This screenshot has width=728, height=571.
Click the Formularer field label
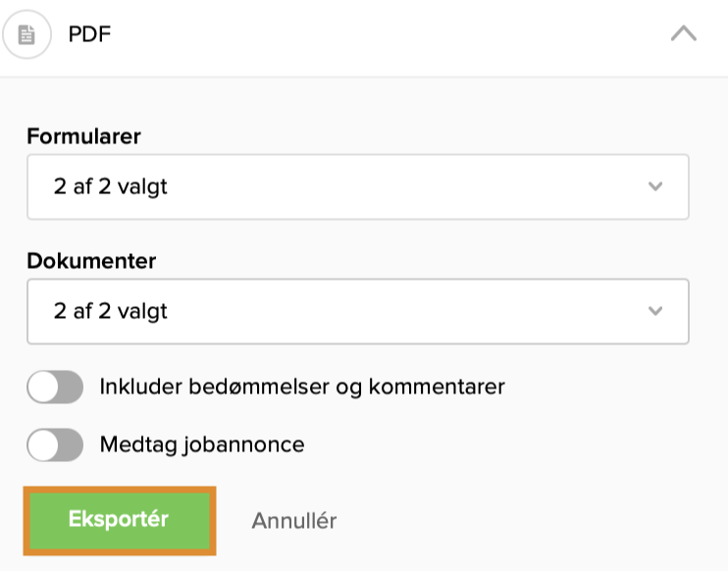tap(83, 136)
